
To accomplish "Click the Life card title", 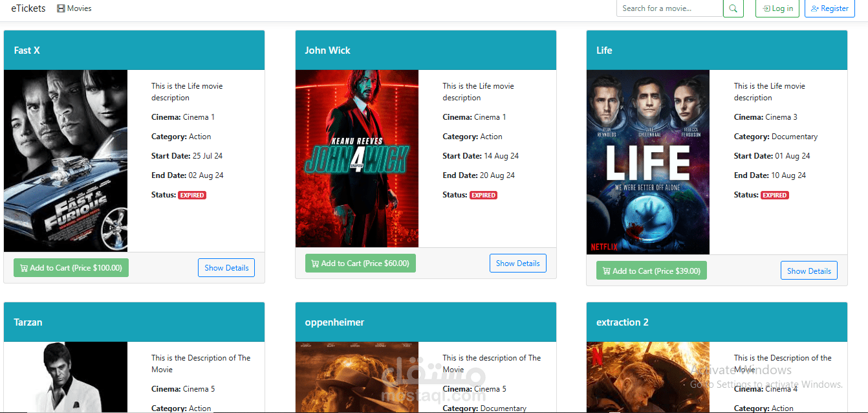I will point(604,50).
